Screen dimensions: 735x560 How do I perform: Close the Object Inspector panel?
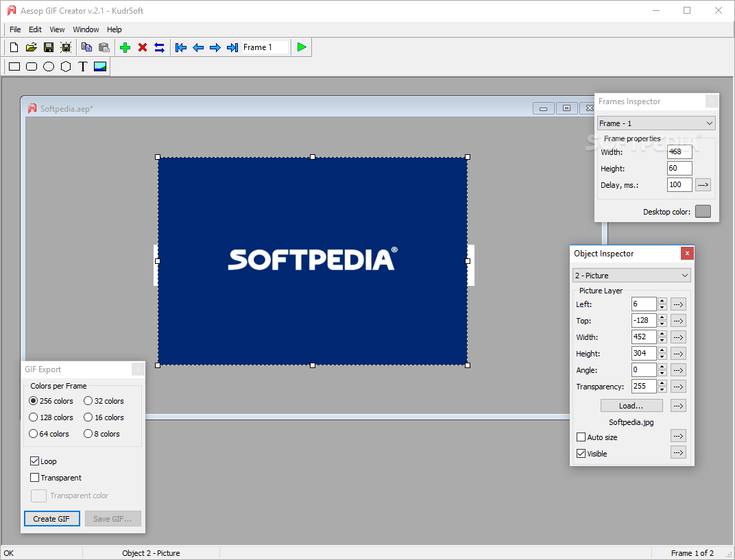(687, 254)
